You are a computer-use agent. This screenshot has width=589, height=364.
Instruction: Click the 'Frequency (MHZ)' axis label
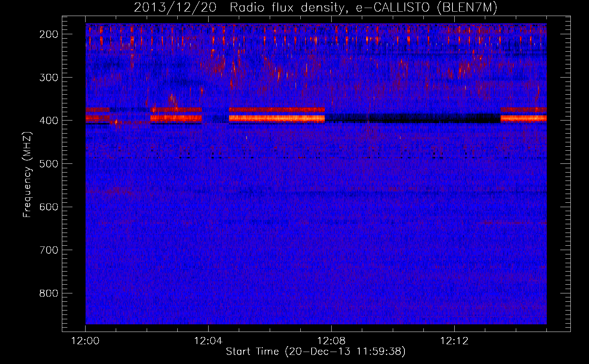point(27,174)
